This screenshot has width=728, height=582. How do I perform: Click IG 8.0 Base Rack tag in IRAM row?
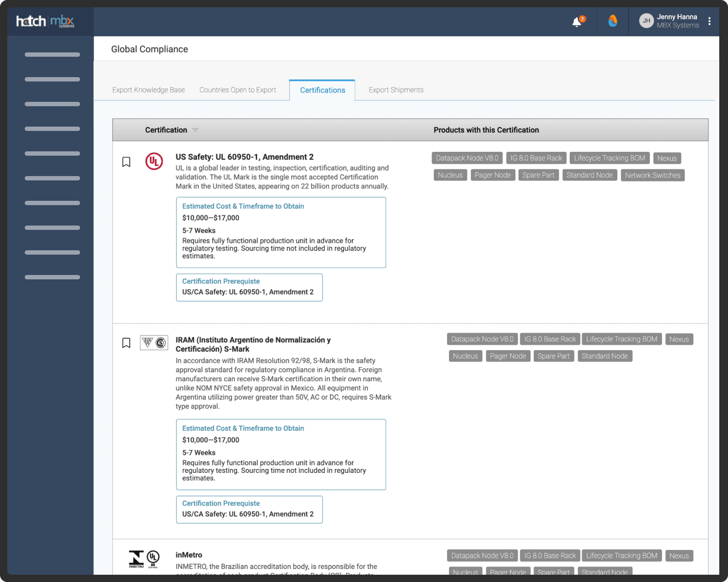point(550,339)
